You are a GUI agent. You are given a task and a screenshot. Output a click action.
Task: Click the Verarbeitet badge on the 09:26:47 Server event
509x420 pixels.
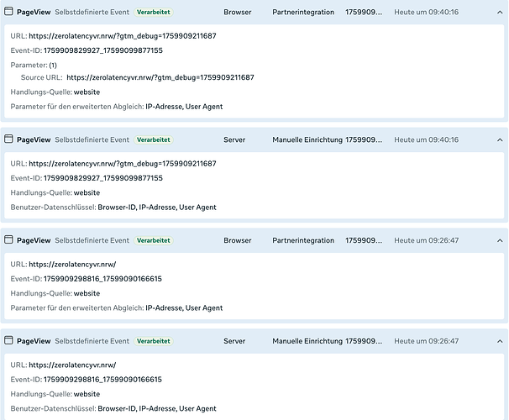pyautogui.click(x=153, y=341)
